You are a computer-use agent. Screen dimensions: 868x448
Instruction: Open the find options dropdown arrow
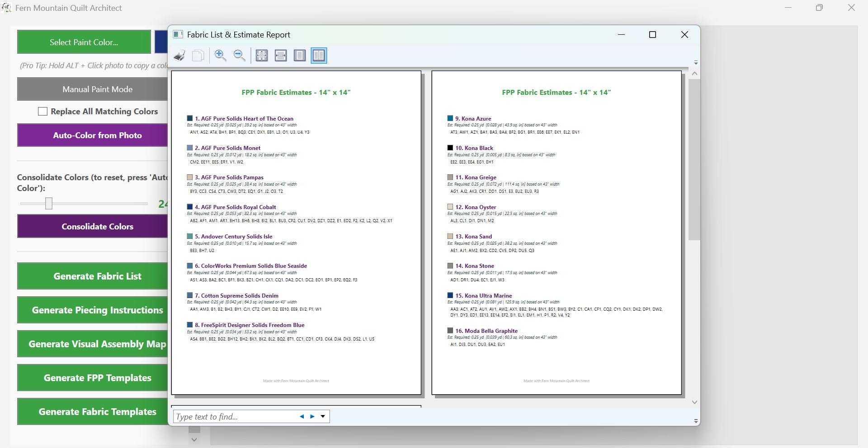323,416
